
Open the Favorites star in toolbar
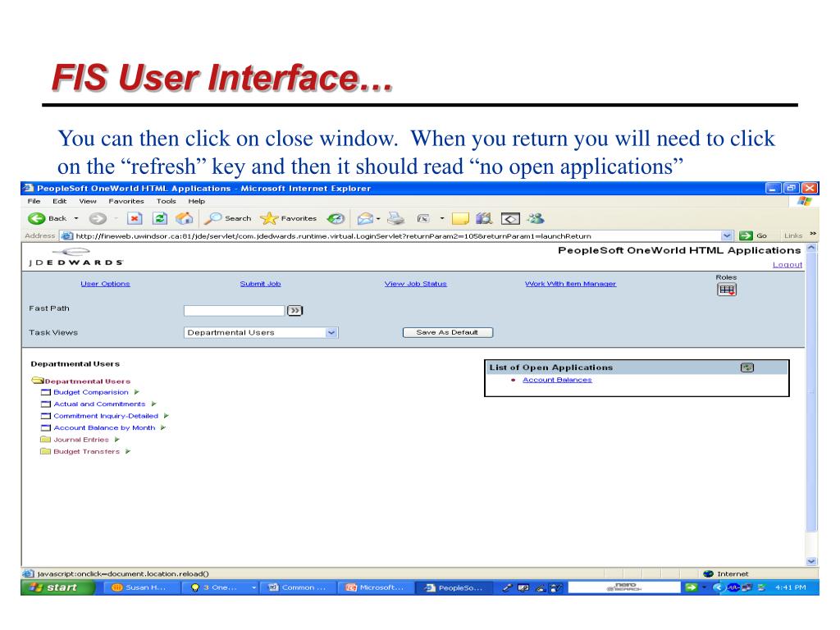click(288, 218)
